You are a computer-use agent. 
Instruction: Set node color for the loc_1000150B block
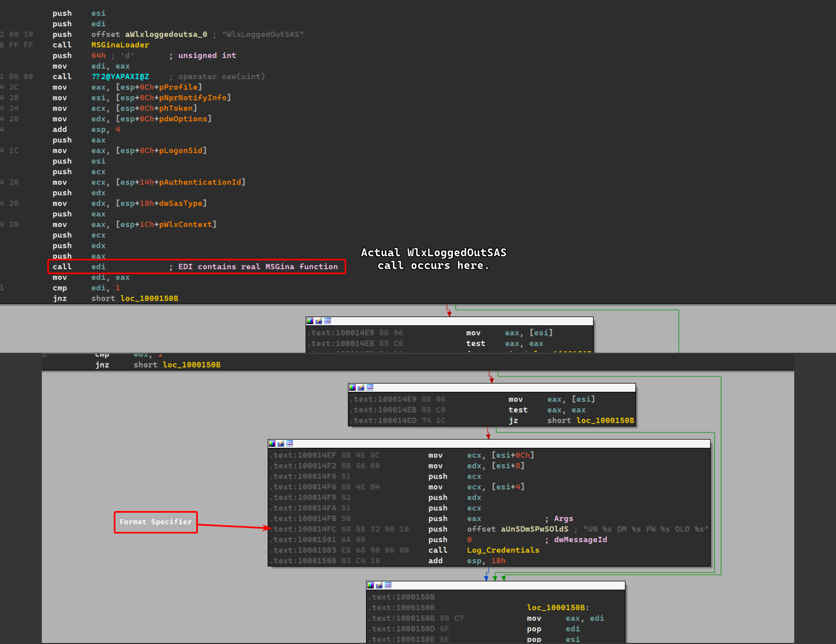370,585
